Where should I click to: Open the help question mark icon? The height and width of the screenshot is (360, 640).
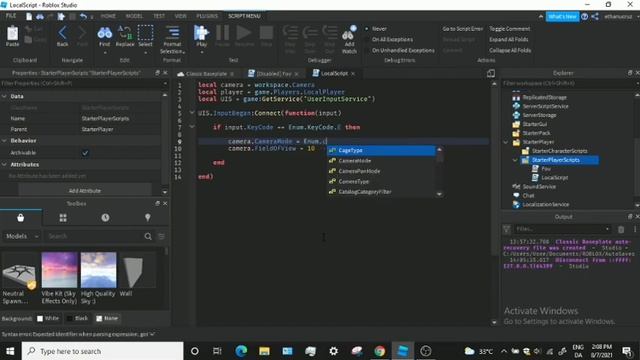pyautogui.click(x=584, y=16)
